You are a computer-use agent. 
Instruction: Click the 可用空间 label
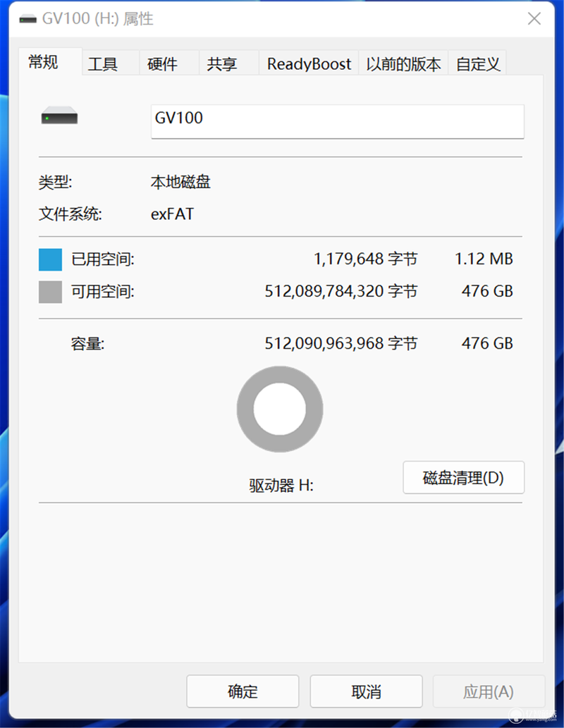coord(103,292)
